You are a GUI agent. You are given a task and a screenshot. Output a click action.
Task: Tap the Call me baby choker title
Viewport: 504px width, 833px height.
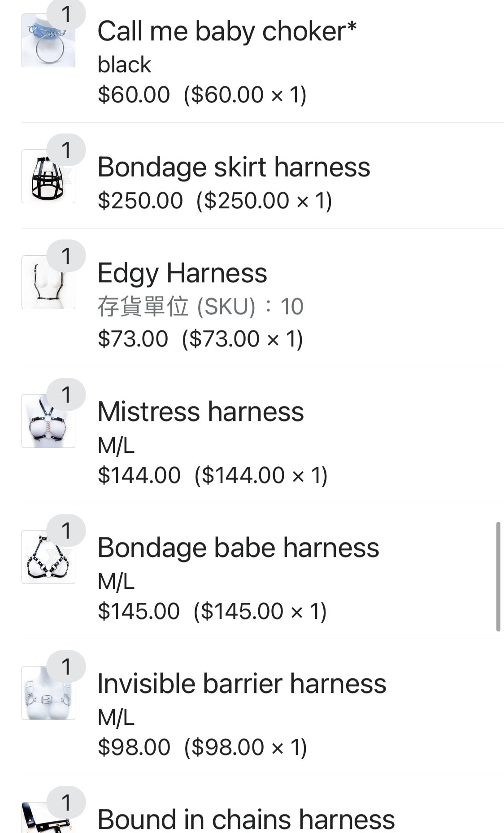(x=226, y=31)
